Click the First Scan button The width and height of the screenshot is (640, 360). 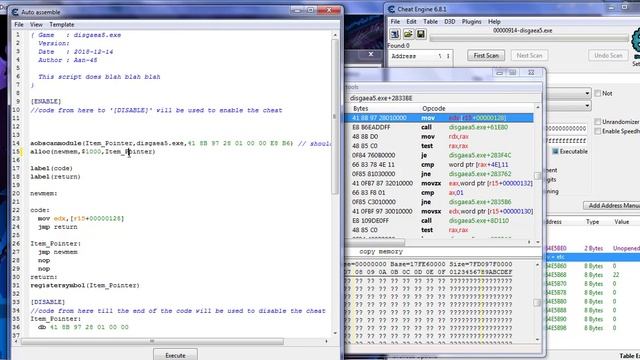[486, 56]
